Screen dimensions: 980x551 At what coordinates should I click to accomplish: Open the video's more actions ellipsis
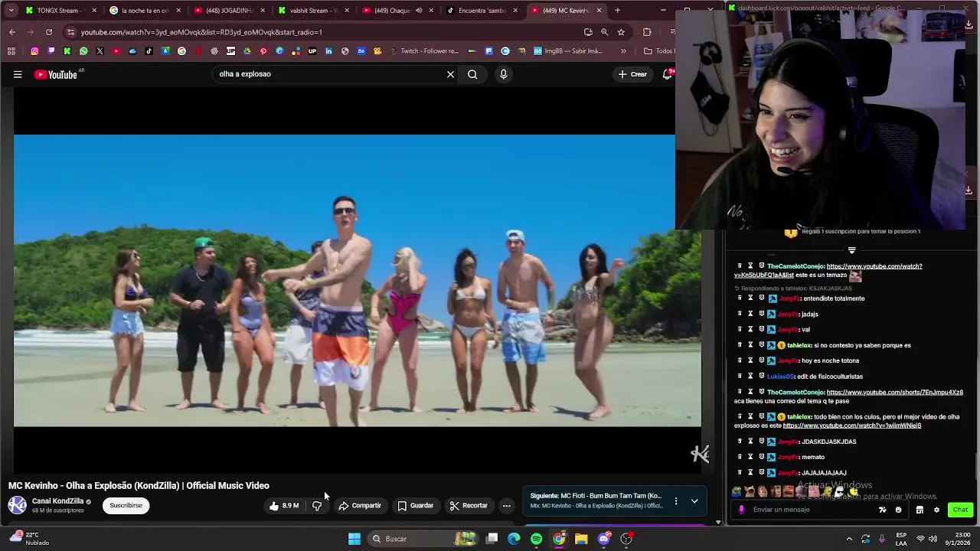point(506,506)
